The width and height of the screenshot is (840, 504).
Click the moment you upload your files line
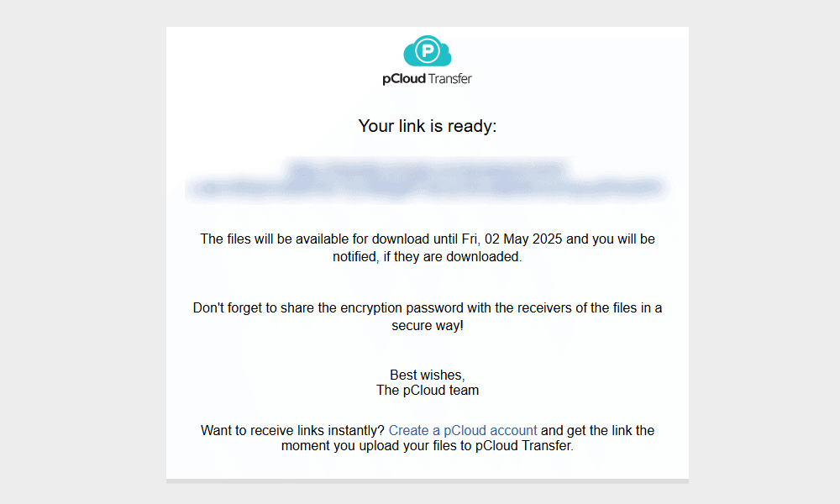click(428, 446)
